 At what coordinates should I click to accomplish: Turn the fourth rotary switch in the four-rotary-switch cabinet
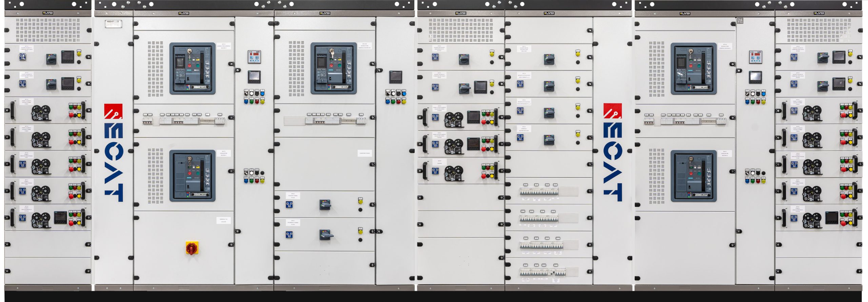coord(549,139)
